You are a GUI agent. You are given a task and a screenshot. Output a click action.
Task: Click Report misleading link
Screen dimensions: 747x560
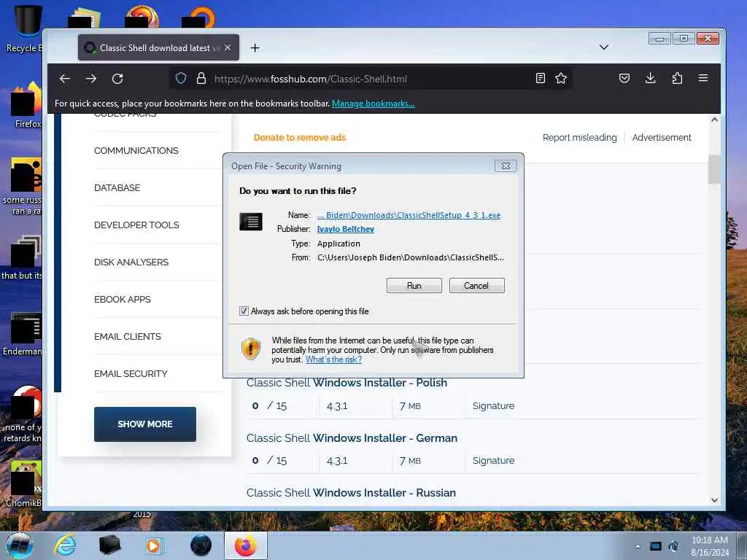(579, 137)
